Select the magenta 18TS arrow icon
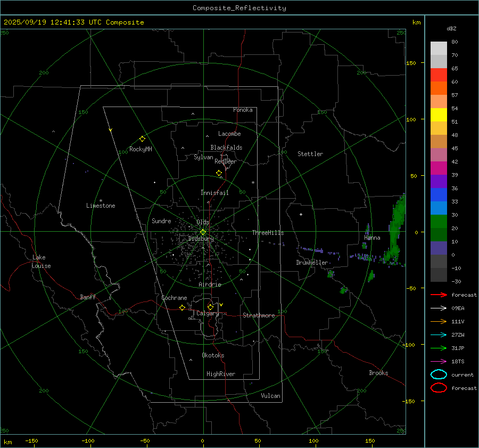 pos(439,361)
